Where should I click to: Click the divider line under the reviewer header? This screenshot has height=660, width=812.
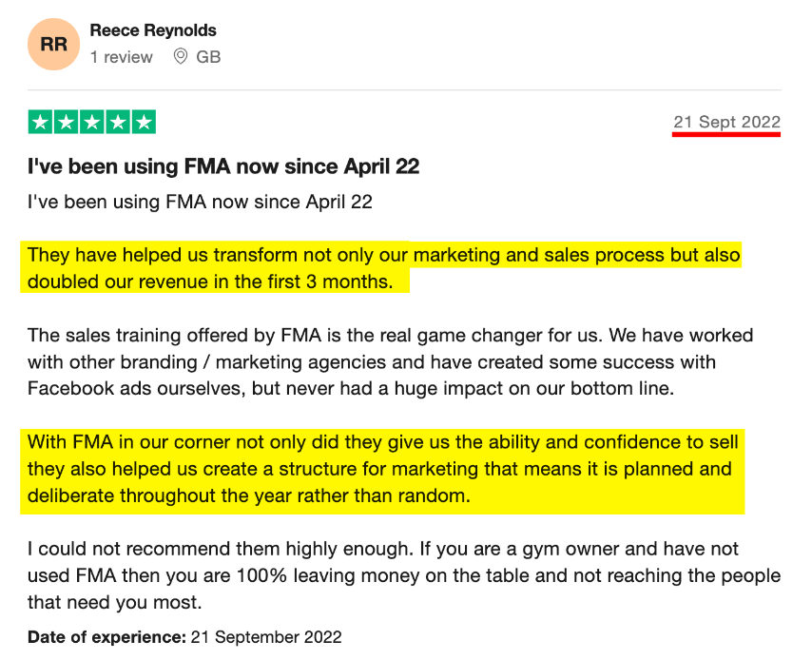tap(404, 89)
